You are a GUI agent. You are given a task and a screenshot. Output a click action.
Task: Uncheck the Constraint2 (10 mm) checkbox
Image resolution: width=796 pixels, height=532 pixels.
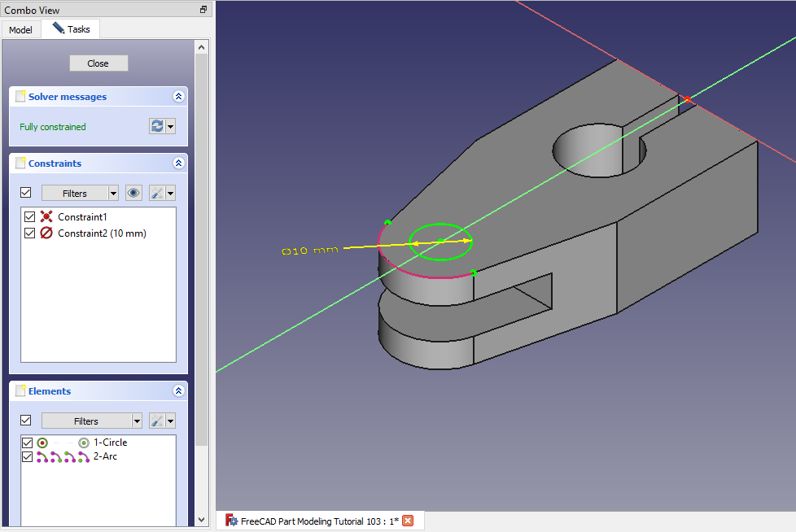(x=30, y=233)
